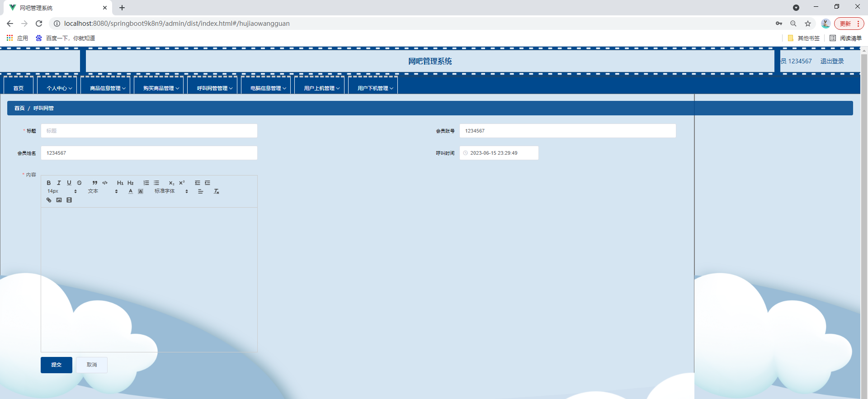This screenshot has width=868, height=399.
Task: Bookmark this page with the star
Action: pos(808,24)
